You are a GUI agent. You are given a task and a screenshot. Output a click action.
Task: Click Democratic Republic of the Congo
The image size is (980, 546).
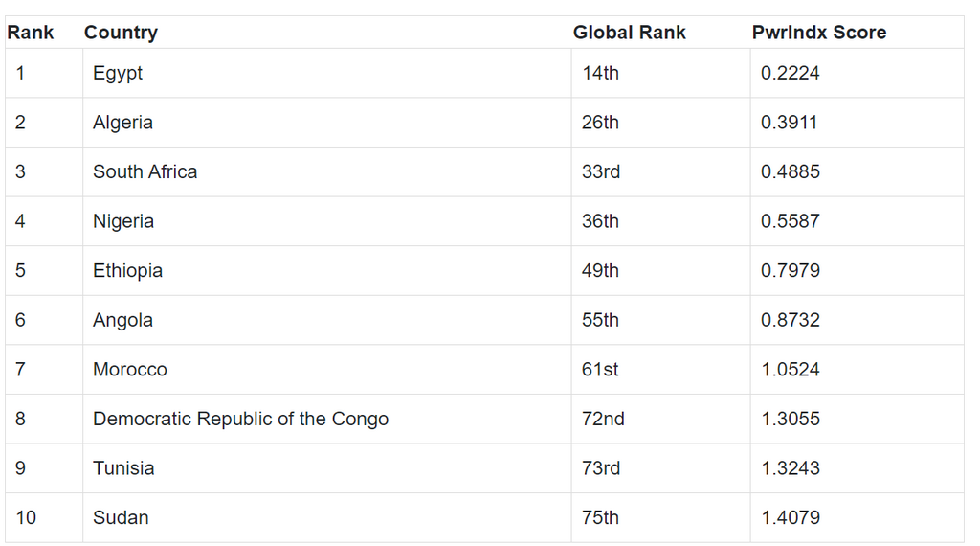[x=240, y=419]
